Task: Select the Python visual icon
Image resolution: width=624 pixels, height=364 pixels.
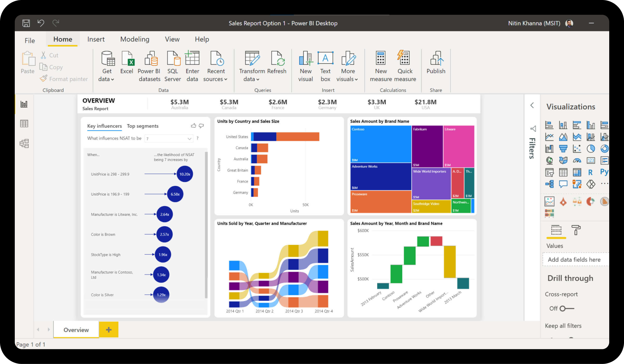Action: coord(604,172)
